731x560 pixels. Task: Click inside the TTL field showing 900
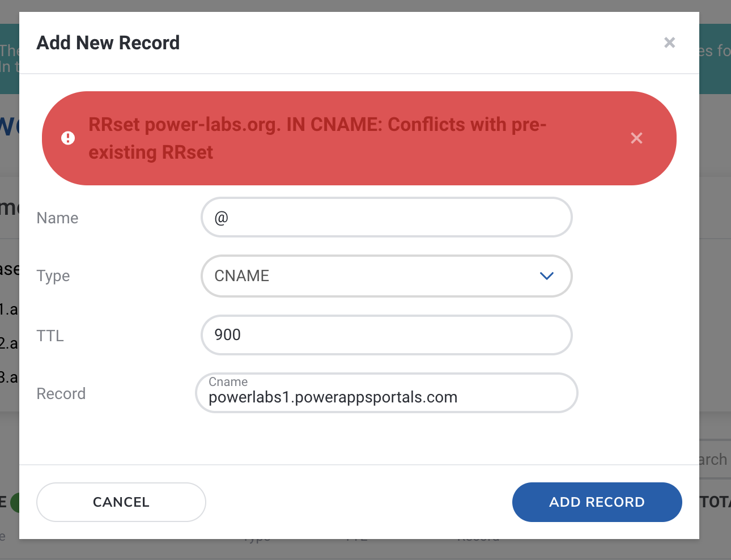pyautogui.click(x=386, y=335)
